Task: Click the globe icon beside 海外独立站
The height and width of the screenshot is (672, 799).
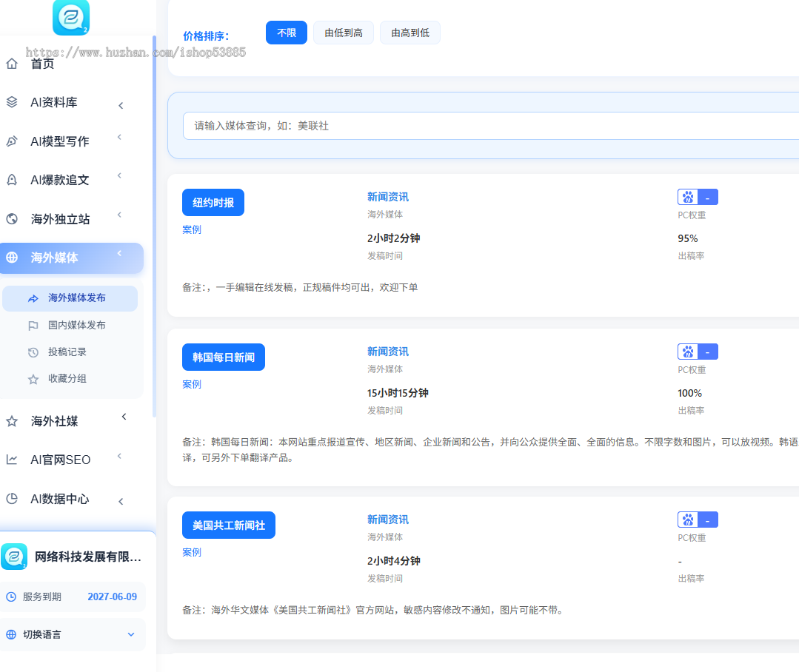Action: point(12,219)
